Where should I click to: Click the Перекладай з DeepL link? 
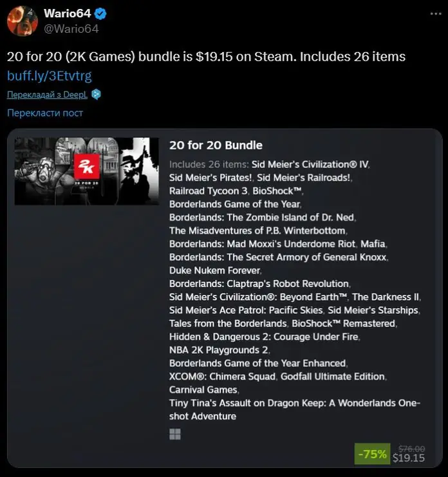(x=47, y=95)
